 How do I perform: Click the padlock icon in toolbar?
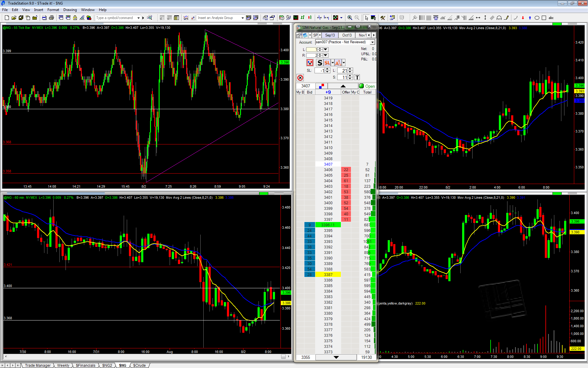[x=75, y=18]
